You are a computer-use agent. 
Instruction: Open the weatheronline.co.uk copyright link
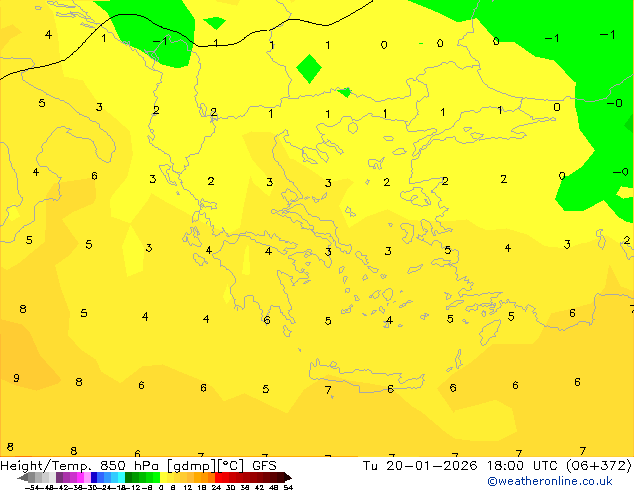tap(550, 481)
